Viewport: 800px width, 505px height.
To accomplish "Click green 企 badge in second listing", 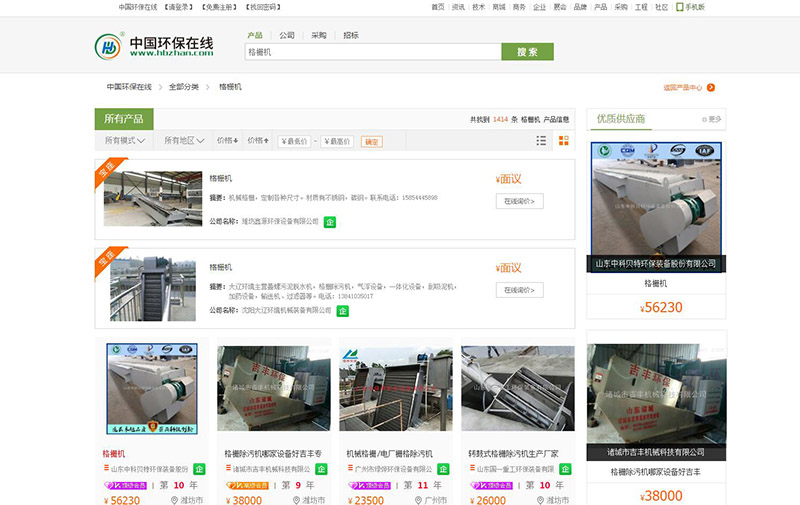I will point(343,311).
